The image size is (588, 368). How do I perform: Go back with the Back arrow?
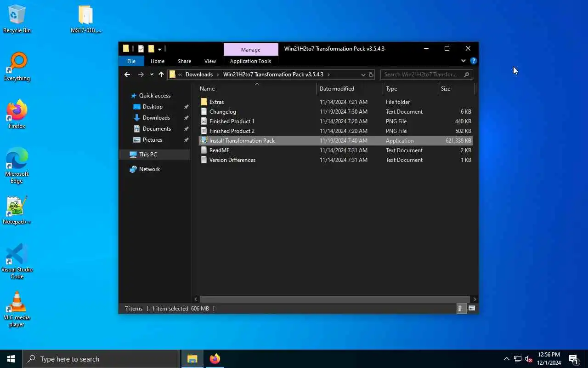click(x=127, y=75)
